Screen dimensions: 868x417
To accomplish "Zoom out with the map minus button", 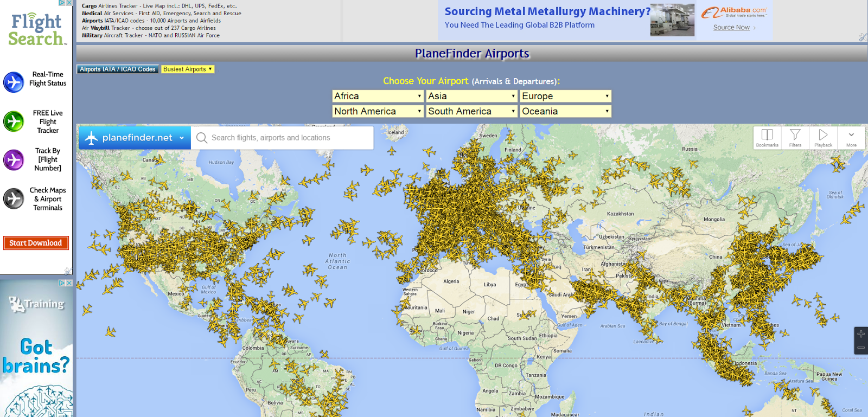I will 861,348.
